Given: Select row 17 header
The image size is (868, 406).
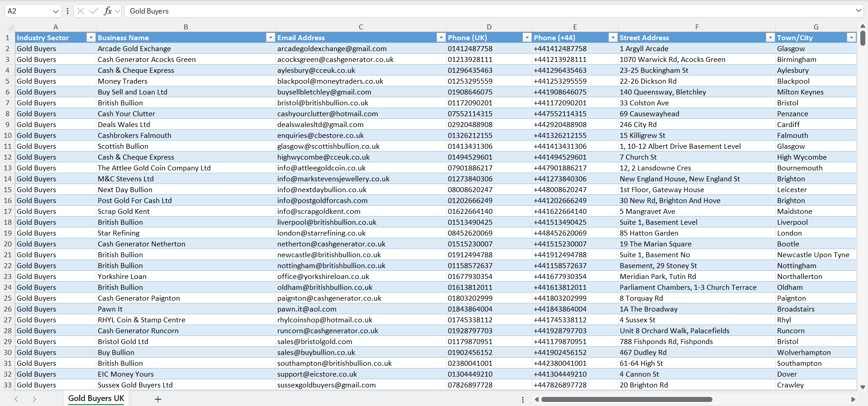Looking at the screenshot, I should [8, 211].
